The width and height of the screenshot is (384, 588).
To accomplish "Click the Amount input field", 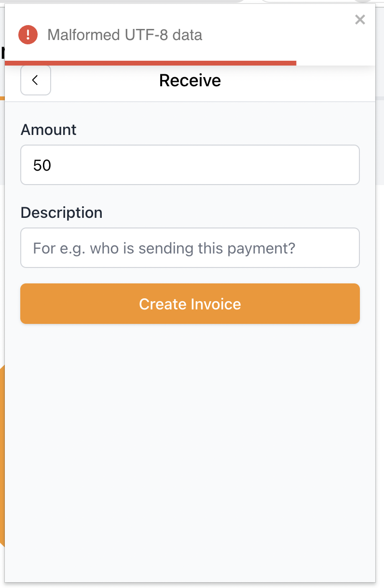I will click(x=190, y=165).
